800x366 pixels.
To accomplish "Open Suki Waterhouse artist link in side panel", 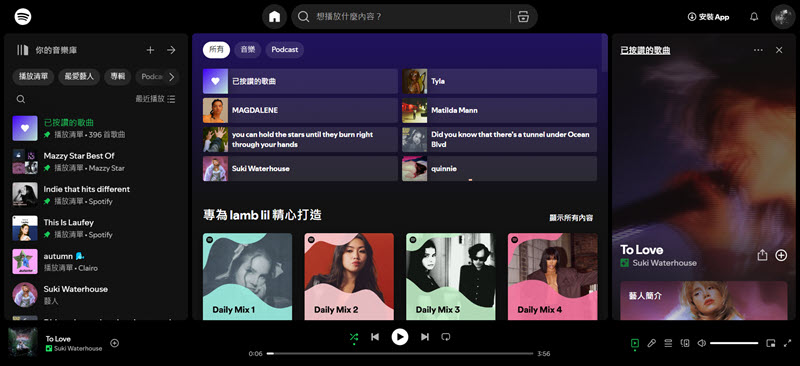I will (664, 263).
